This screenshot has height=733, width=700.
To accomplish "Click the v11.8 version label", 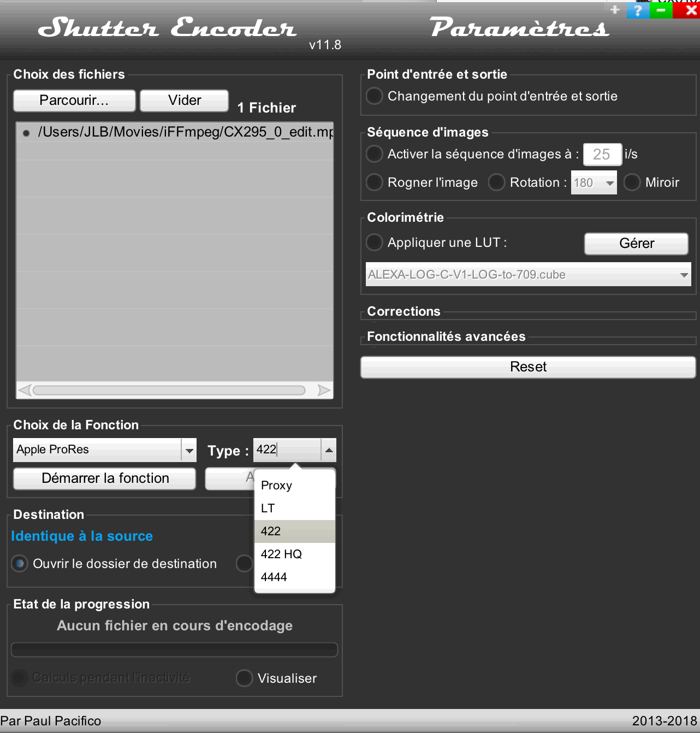I will click(325, 45).
